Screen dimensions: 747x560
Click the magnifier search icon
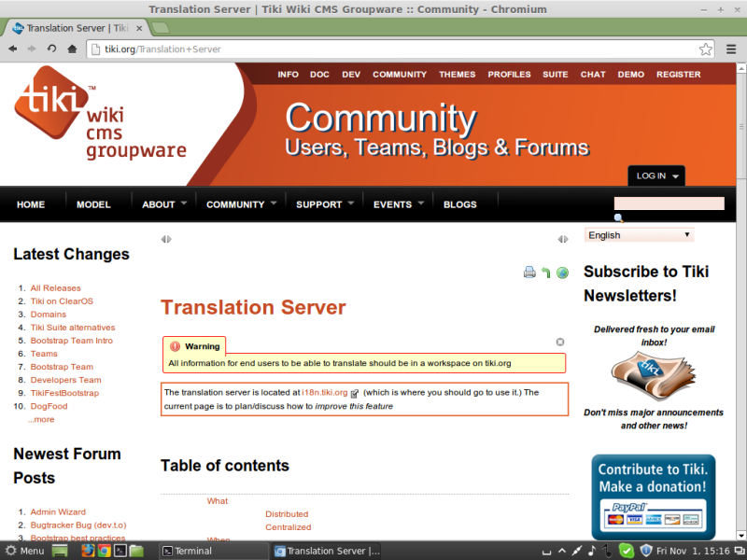(x=618, y=218)
